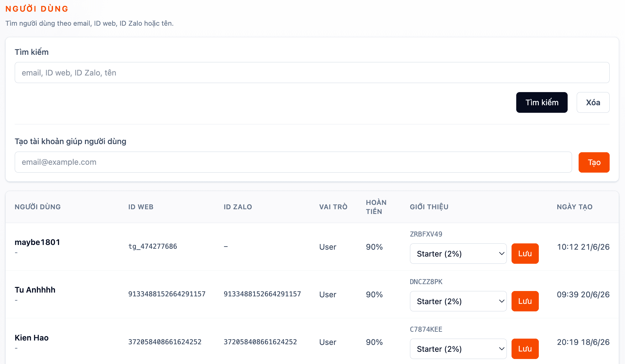Click the ID ZALO column header
625x364 pixels.
coord(238,207)
